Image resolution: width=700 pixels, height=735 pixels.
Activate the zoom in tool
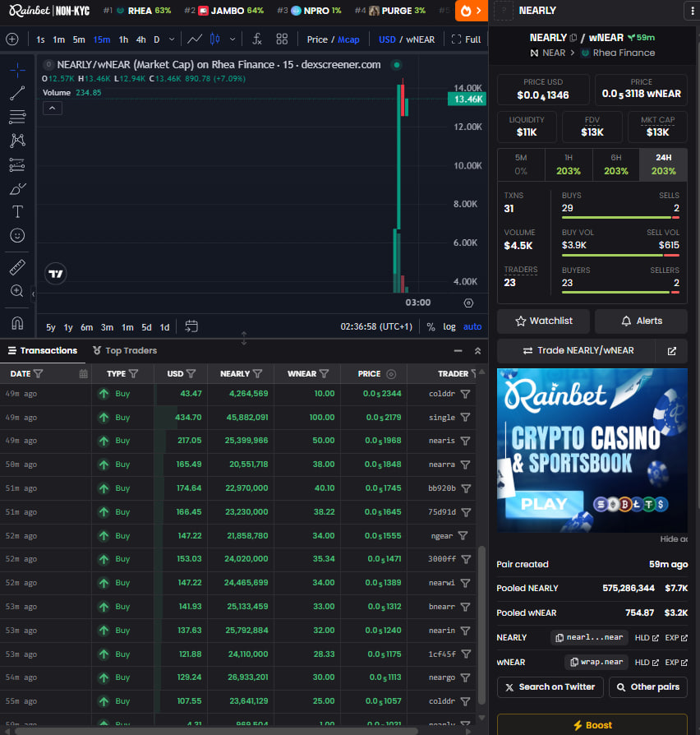tap(17, 291)
